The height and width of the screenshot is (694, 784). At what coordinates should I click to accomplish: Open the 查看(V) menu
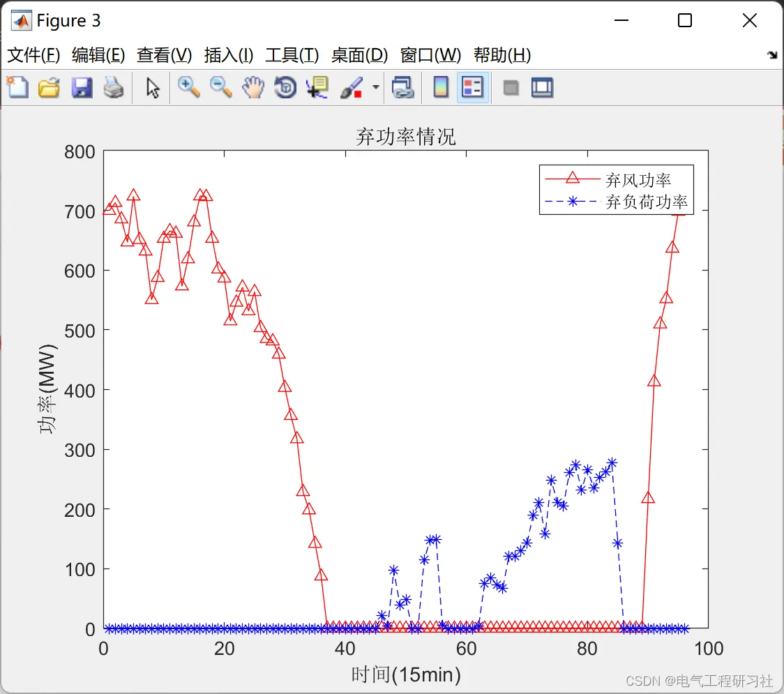coord(165,55)
